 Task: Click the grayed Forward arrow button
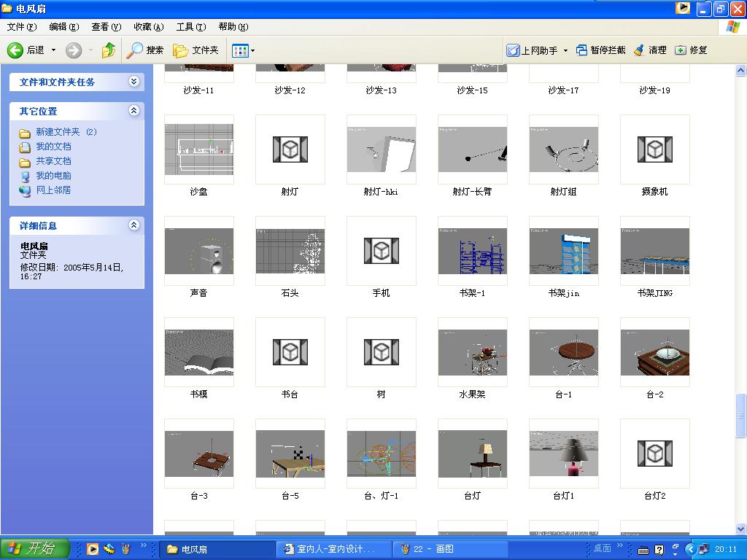(74, 50)
